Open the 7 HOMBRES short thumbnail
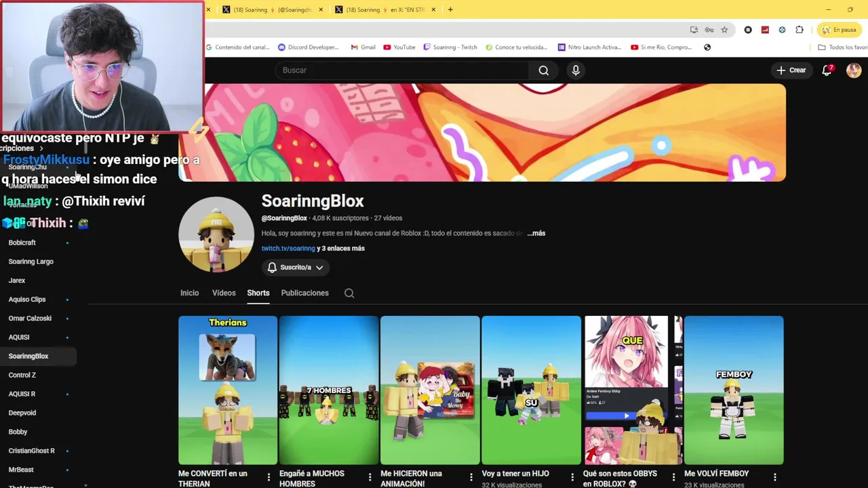Viewport: 868px width, 488px height. [329, 390]
